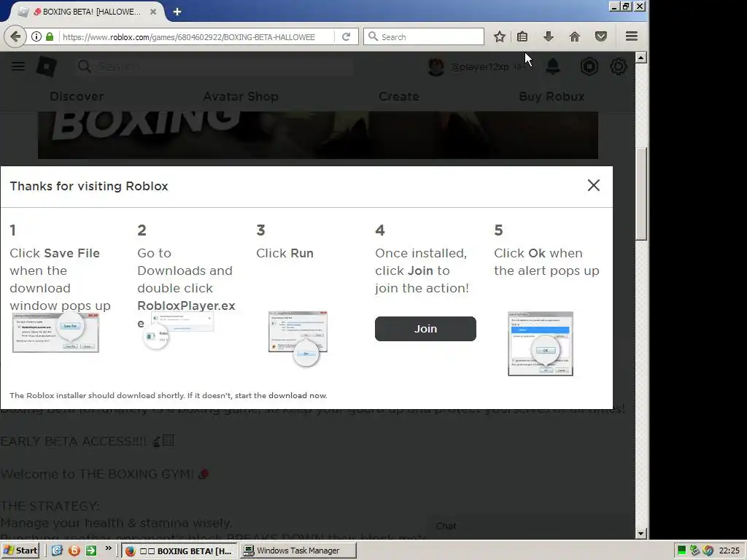Go to the Firefox home page

[575, 36]
